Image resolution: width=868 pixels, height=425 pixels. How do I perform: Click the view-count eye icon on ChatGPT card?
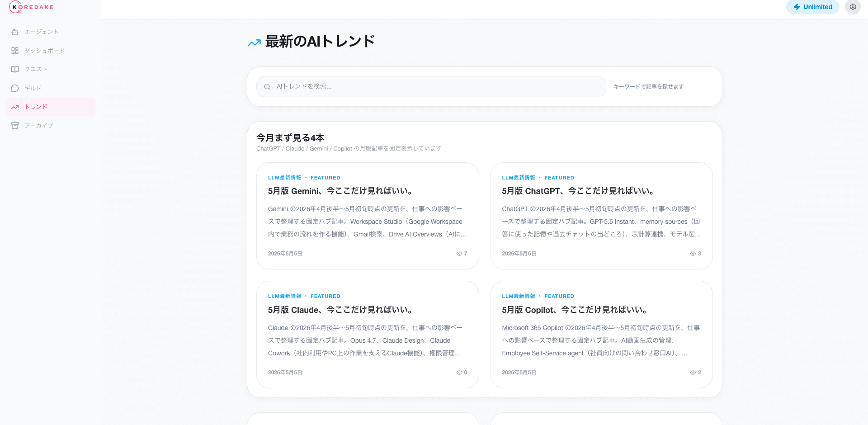[x=693, y=254]
